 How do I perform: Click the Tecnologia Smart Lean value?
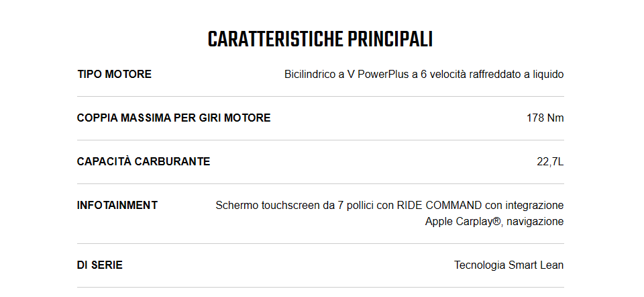pos(509,265)
